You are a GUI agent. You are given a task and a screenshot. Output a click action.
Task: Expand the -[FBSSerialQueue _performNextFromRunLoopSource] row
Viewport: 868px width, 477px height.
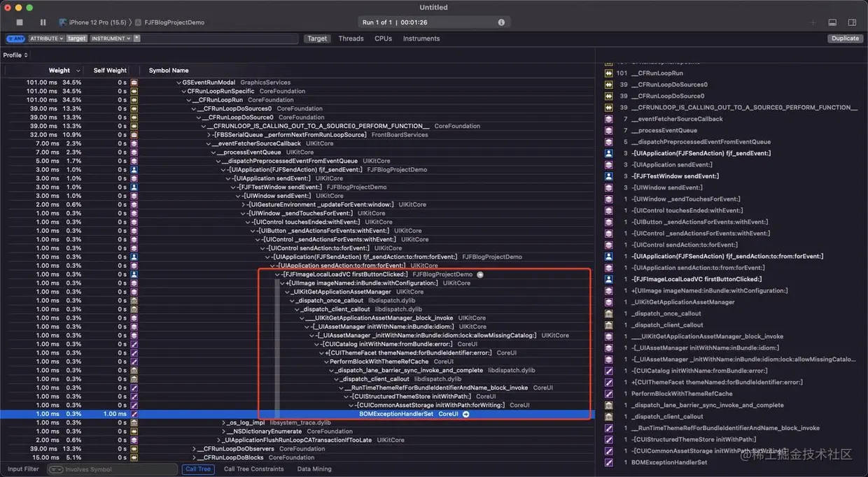pos(209,134)
